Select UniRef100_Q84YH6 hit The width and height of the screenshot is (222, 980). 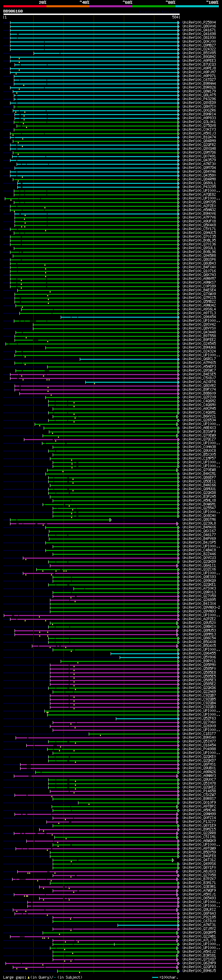pyautogui.click(x=199, y=172)
